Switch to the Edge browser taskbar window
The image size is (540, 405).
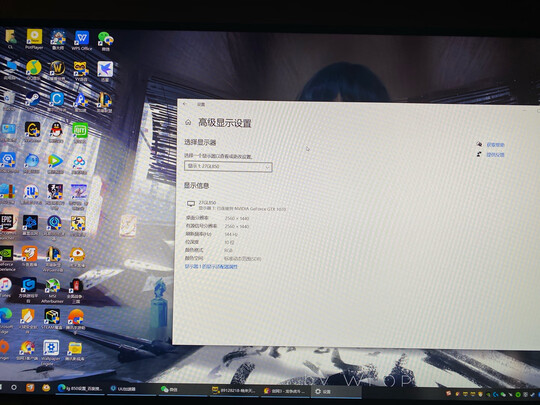click(x=80, y=388)
